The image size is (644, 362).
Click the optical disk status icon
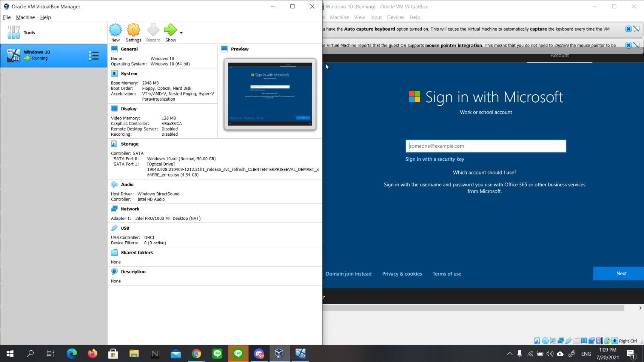[x=545, y=341]
